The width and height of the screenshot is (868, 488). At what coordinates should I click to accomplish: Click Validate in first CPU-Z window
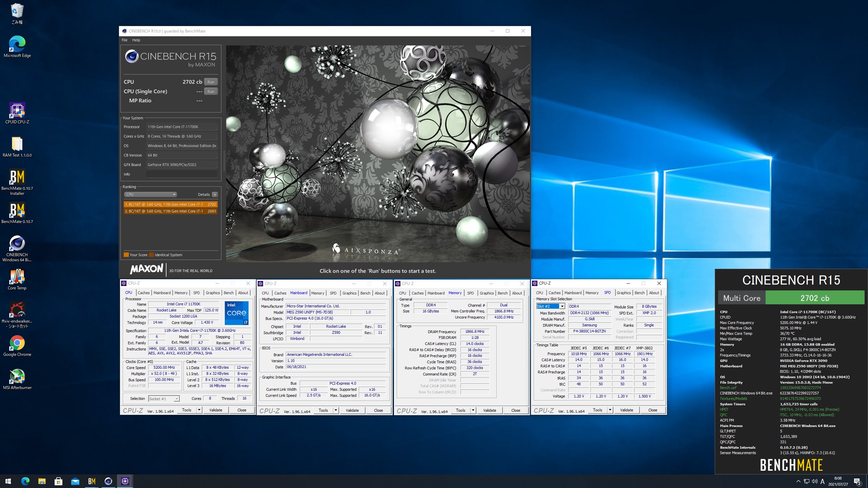click(x=216, y=410)
